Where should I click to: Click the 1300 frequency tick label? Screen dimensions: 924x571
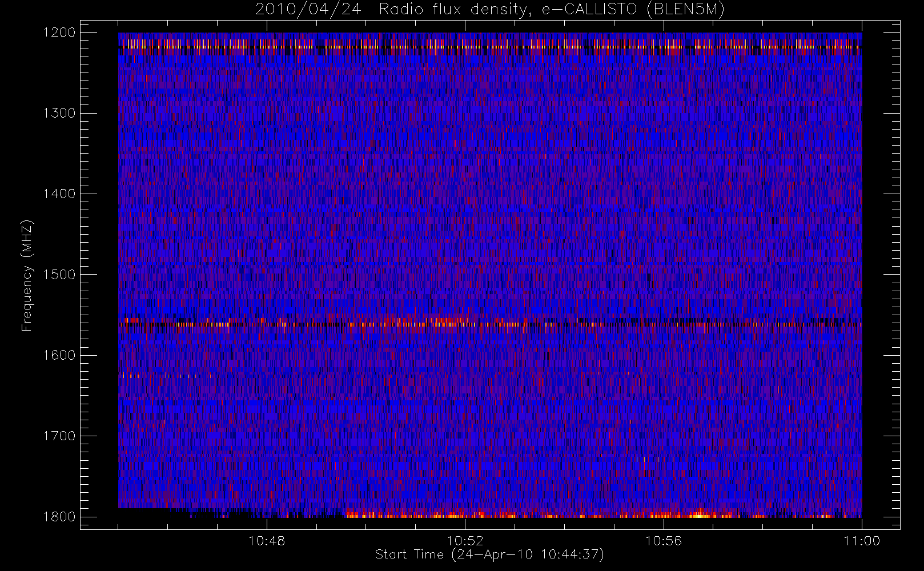59,113
